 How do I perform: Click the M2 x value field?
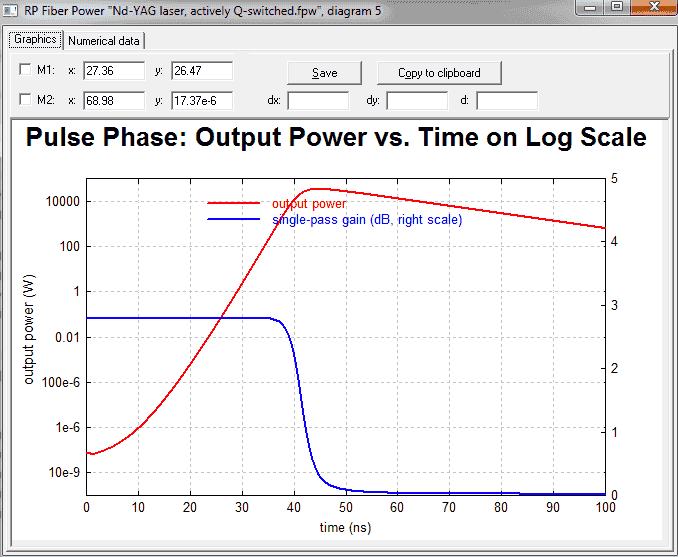(114, 101)
